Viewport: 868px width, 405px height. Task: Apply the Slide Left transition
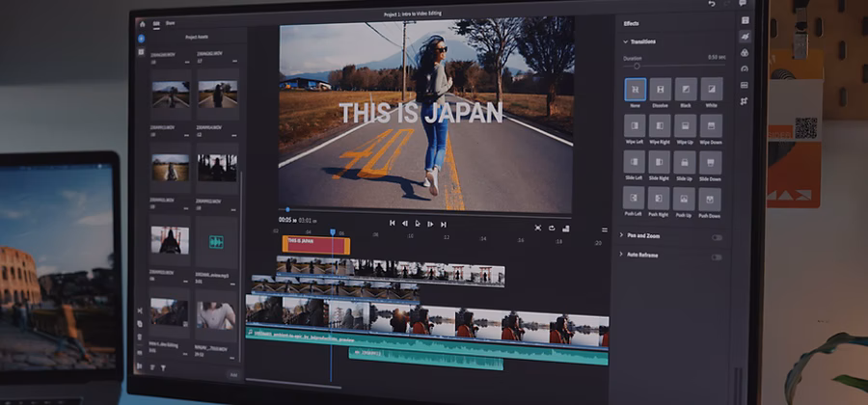pyautogui.click(x=634, y=162)
